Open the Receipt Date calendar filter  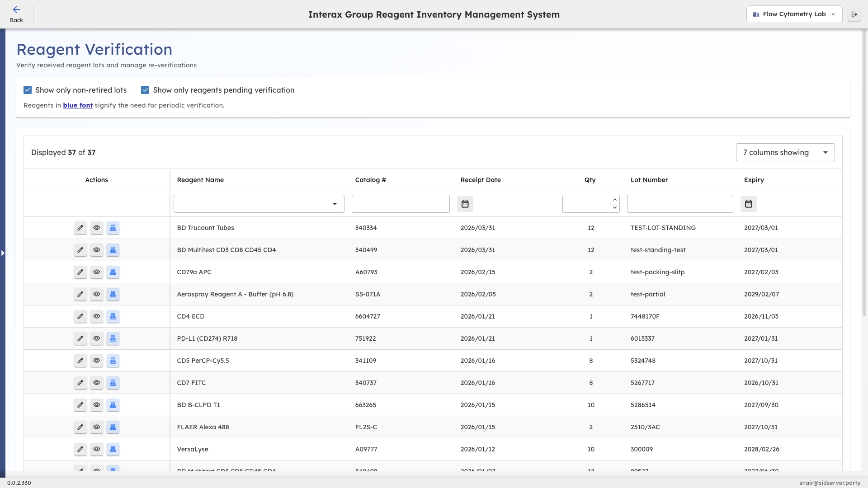(465, 204)
